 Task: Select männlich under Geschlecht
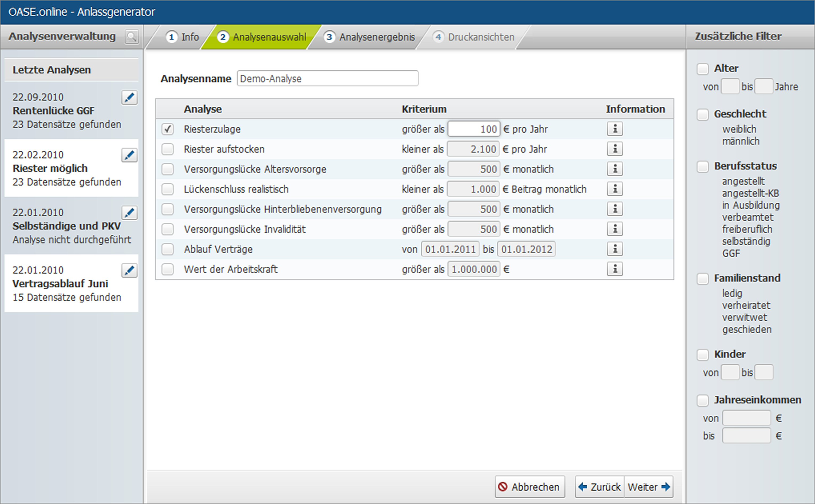741,141
